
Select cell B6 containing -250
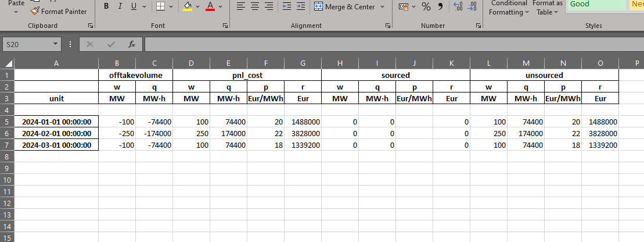117,133
